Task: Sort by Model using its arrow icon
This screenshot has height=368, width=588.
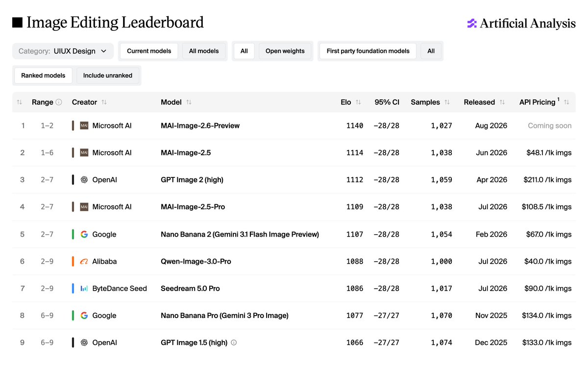Action: click(189, 102)
